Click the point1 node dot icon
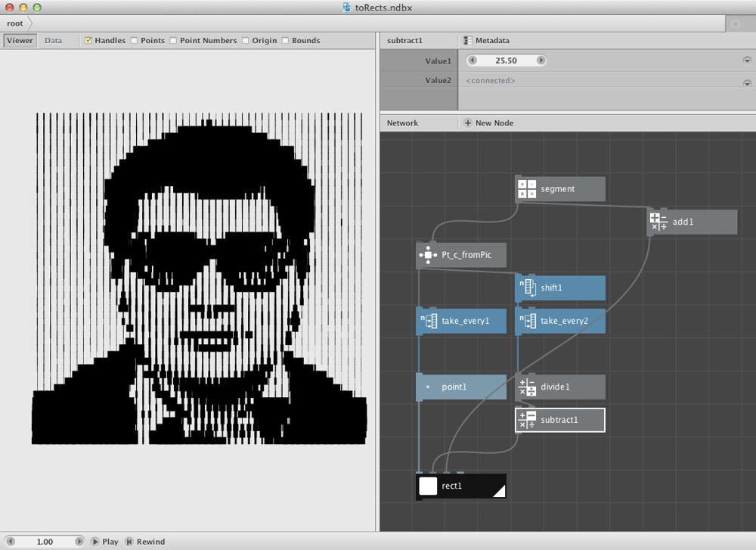The height and width of the screenshot is (550, 756). coord(428,387)
